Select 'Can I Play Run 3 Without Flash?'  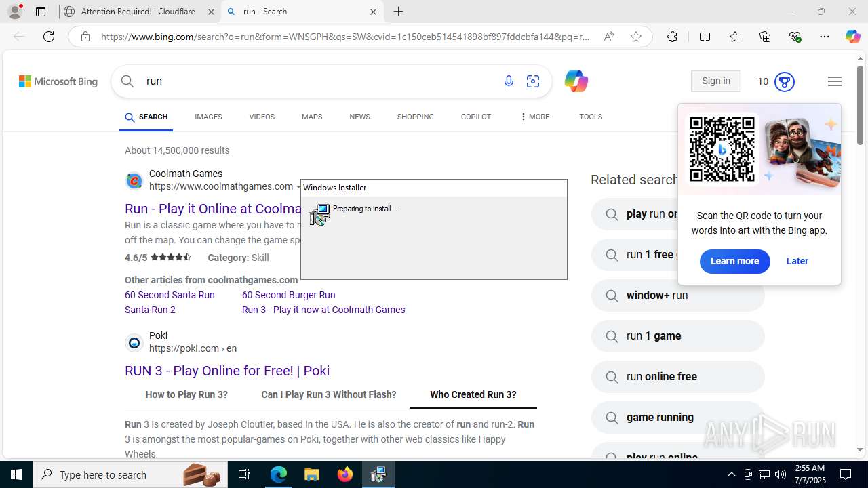pyautogui.click(x=329, y=394)
